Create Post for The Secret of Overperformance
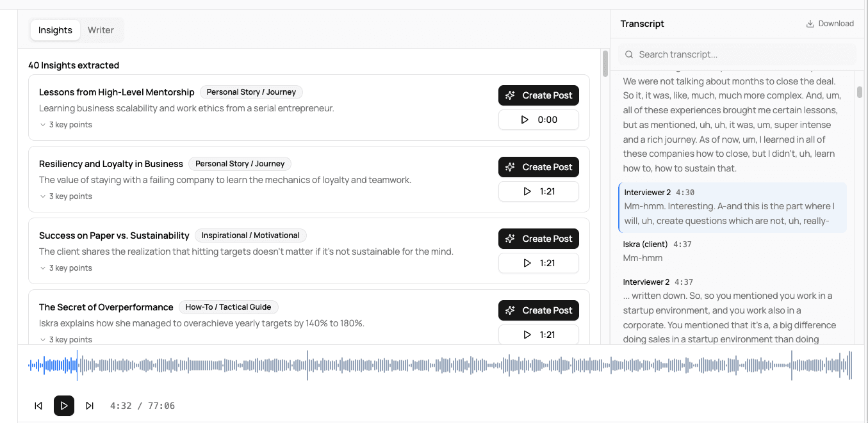Image resolution: width=868 pixels, height=423 pixels. tap(539, 310)
